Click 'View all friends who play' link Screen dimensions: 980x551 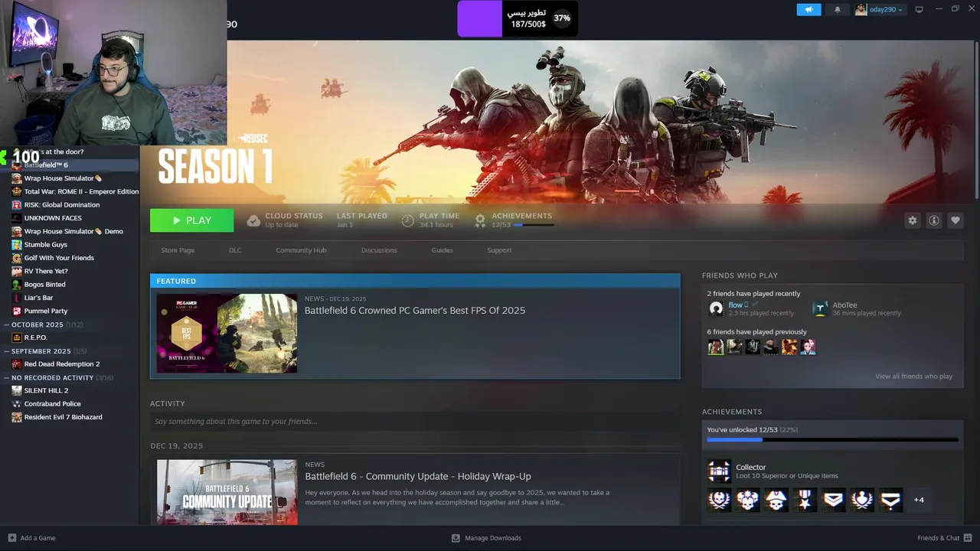(913, 377)
